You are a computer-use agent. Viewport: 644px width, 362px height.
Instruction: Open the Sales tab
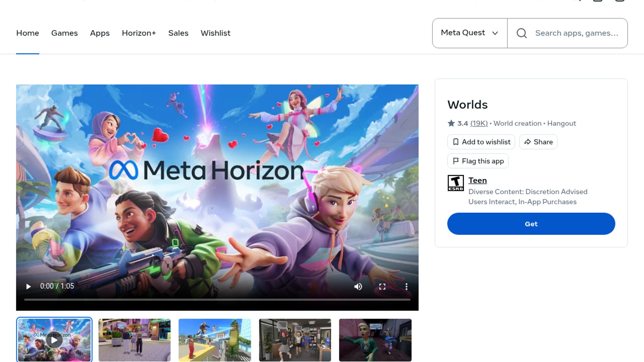178,33
